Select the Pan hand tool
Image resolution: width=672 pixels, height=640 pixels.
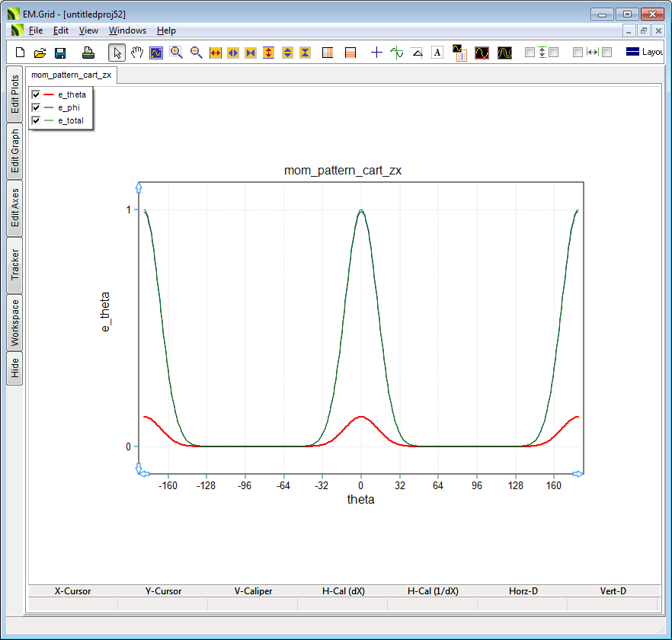click(137, 53)
